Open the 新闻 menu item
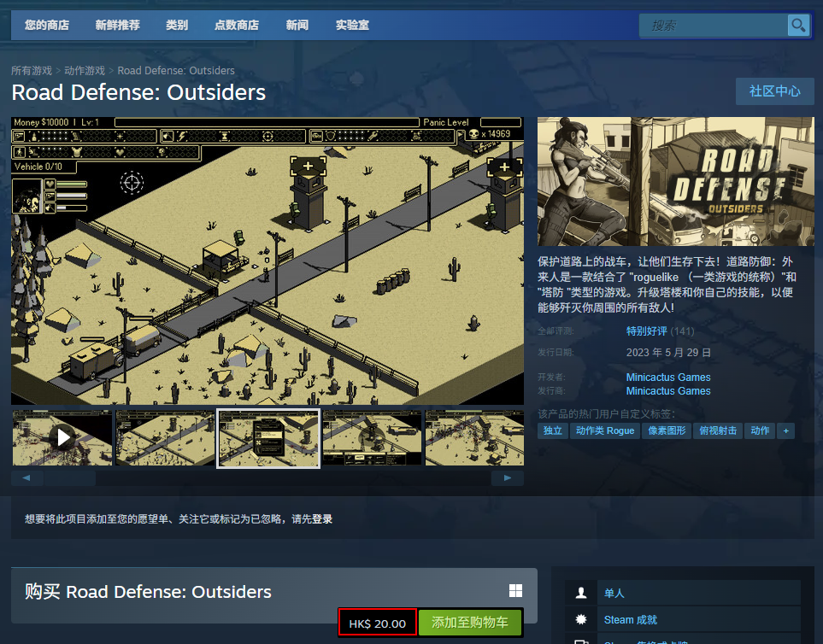823x644 pixels. tap(297, 25)
